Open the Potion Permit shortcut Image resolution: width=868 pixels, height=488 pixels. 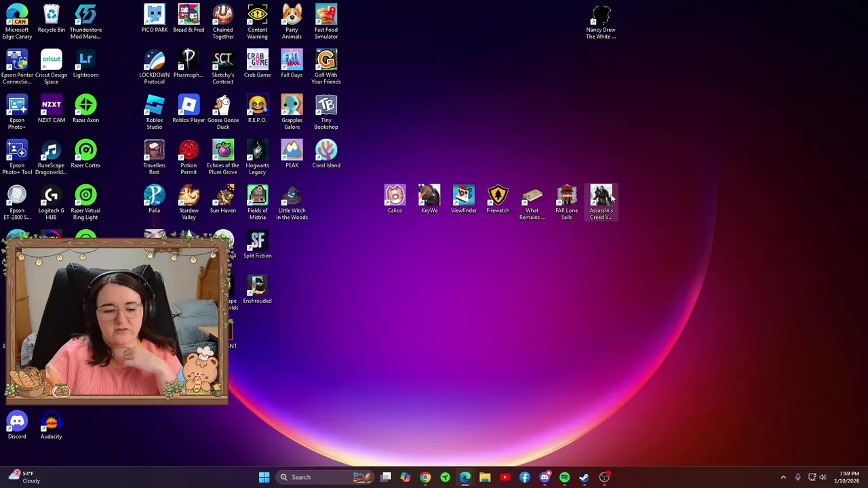click(189, 157)
